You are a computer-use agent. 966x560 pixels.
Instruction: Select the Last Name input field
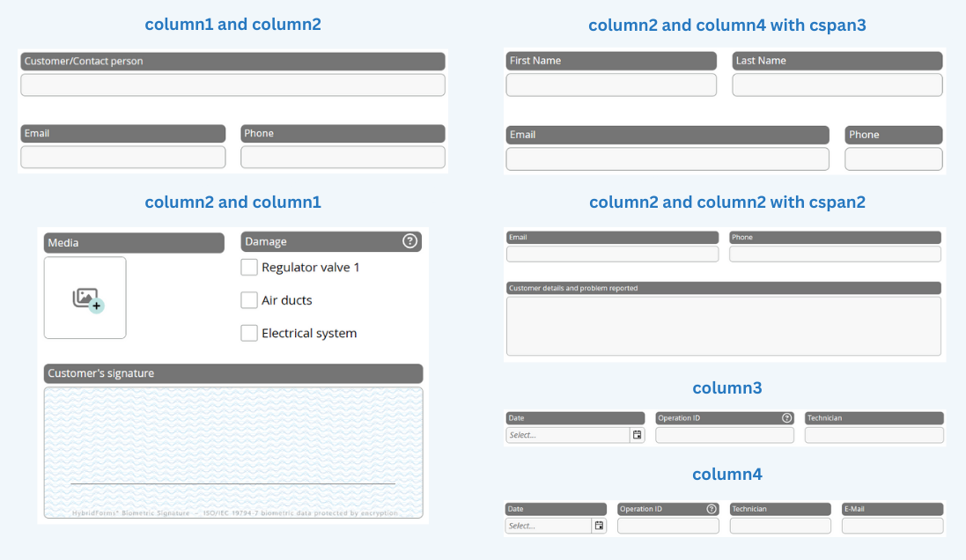pos(837,85)
